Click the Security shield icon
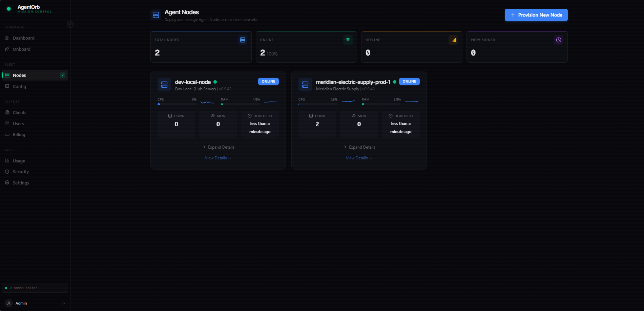Image resolution: width=644 pixels, height=311 pixels. (x=7, y=172)
